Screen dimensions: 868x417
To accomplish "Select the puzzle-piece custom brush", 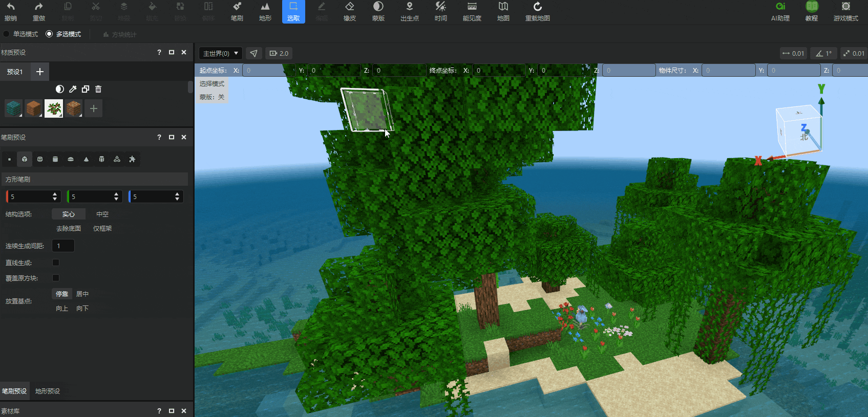I will pyautogui.click(x=132, y=159).
